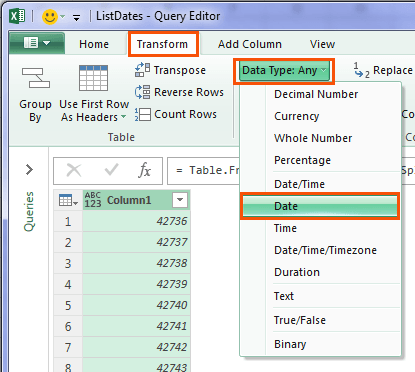This screenshot has height=372, width=415.
Task: Choose Whole Number data type
Action: (313, 138)
